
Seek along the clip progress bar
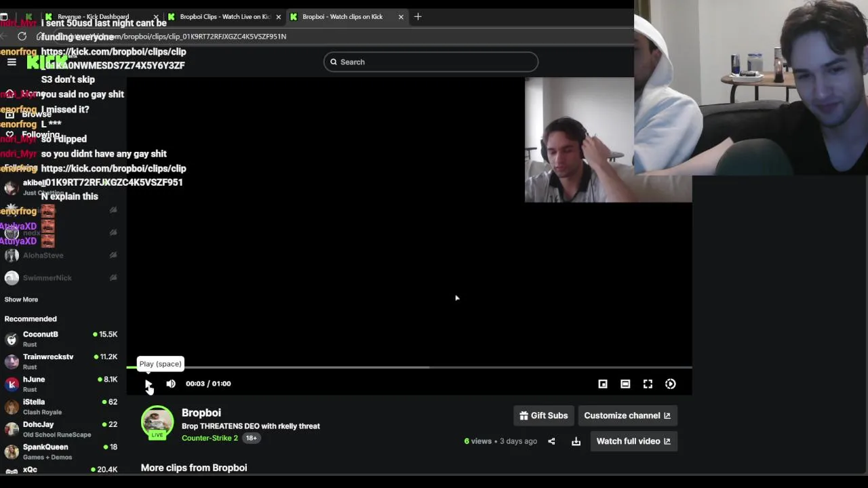tap(409, 367)
